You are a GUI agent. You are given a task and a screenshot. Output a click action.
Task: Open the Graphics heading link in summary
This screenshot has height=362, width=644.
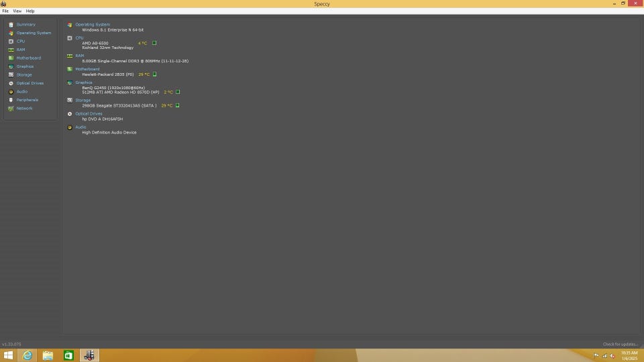point(84,82)
